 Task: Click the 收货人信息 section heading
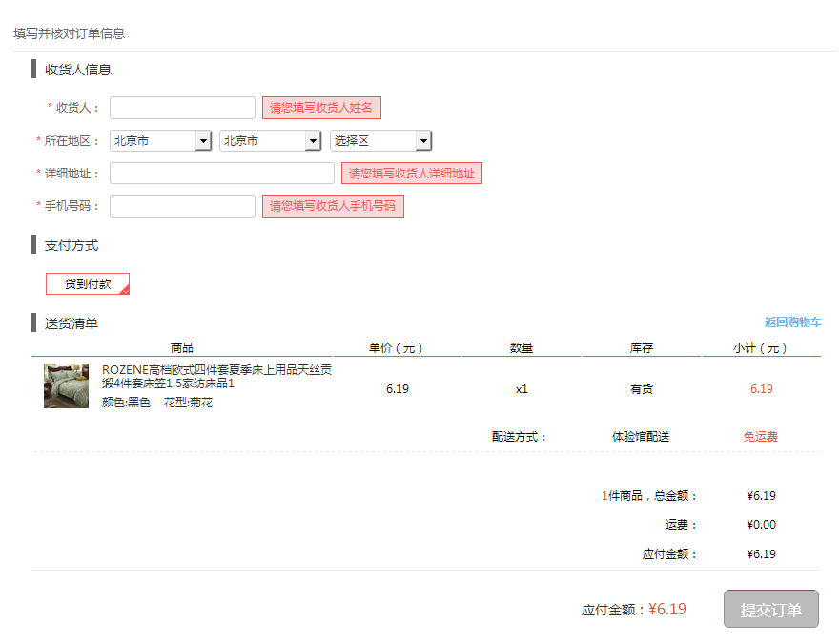[78, 70]
